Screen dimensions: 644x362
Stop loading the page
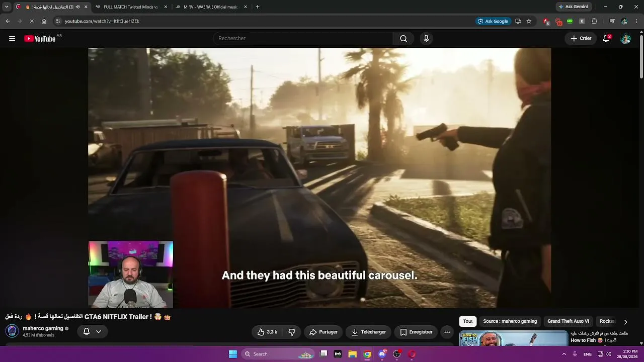[31, 21]
